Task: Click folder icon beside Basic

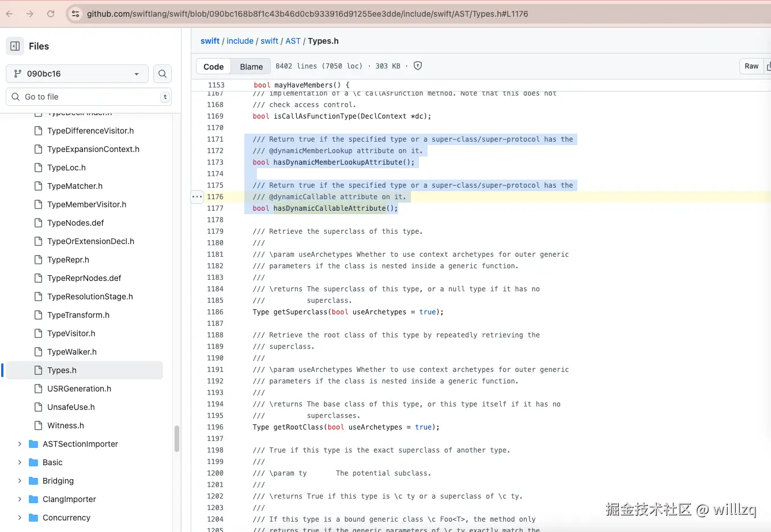Action: tap(33, 462)
